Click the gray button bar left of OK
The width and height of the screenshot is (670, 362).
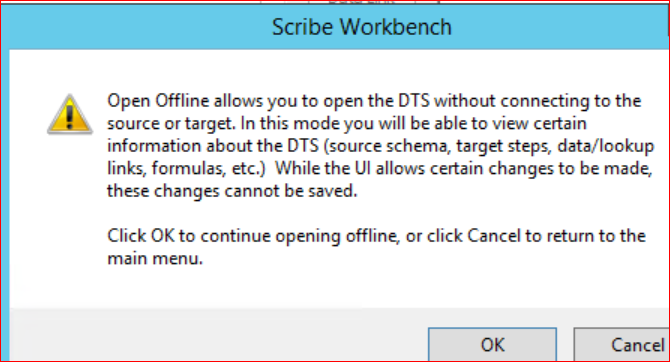point(218,334)
